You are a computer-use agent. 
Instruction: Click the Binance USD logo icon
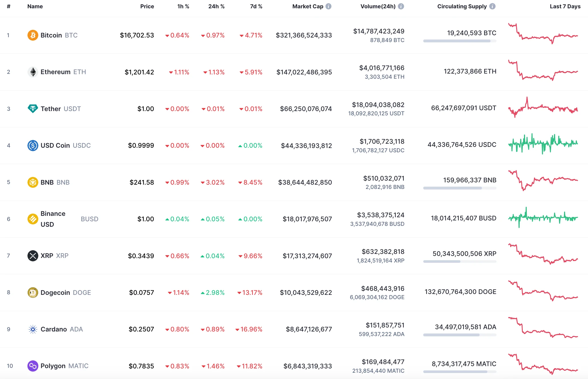tap(33, 219)
